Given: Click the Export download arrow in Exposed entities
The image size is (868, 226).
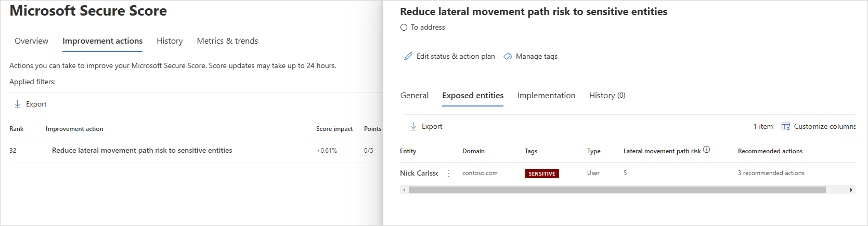Looking at the screenshot, I should click(413, 126).
